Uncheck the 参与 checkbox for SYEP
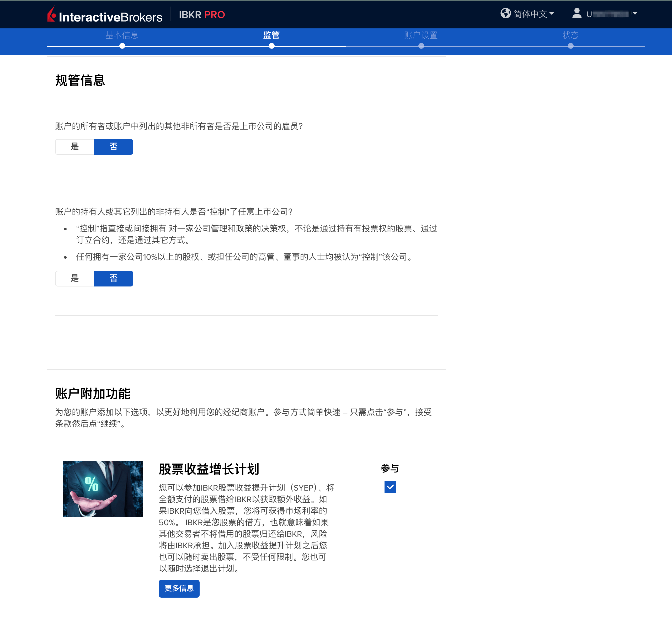This screenshot has height=627, width=672. click(x=390, y=487)
